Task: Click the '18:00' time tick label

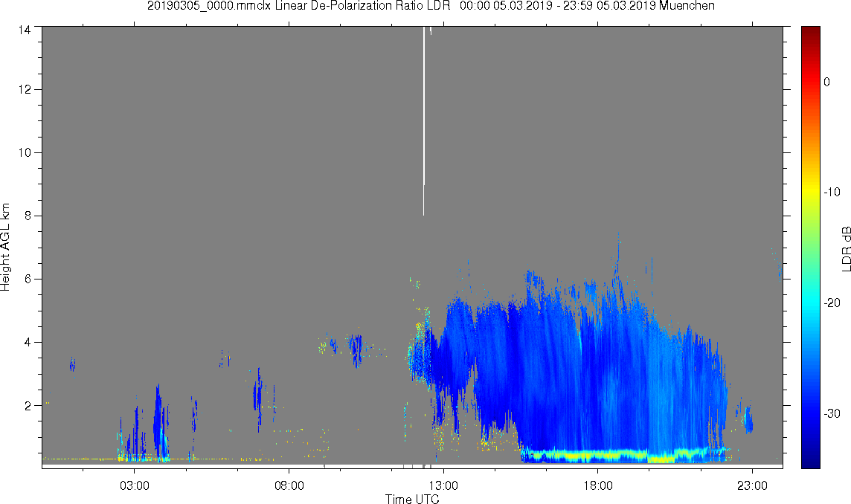Action: pos(598,485)
